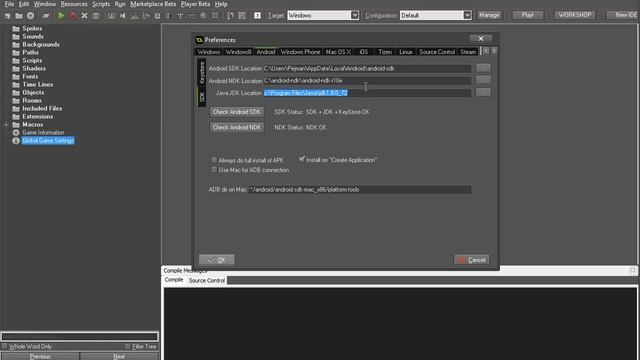Confirm preferences with OK button
This screenshot has width=640, height=360.
(x=217, y=260)
